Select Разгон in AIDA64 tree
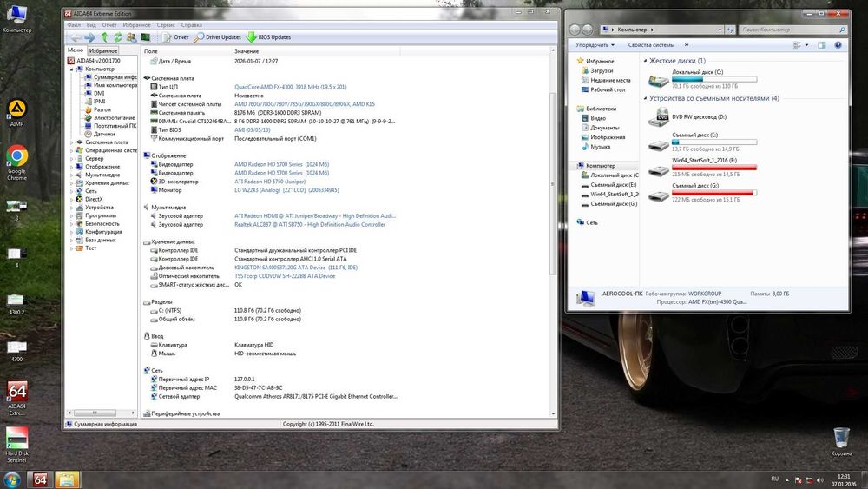This screenshot has height=489, width=868. coord(102,109)
